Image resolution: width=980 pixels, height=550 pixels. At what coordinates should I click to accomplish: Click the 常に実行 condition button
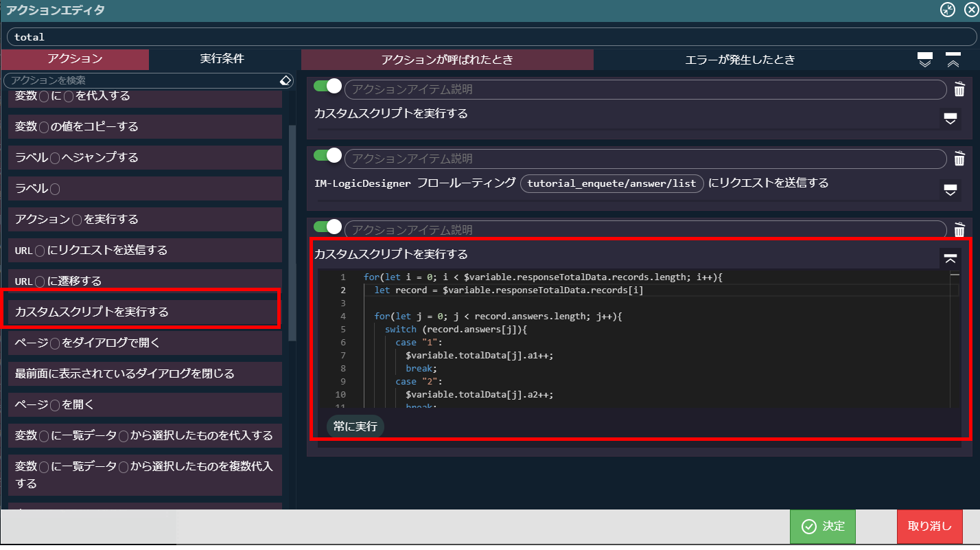point(355,426)
